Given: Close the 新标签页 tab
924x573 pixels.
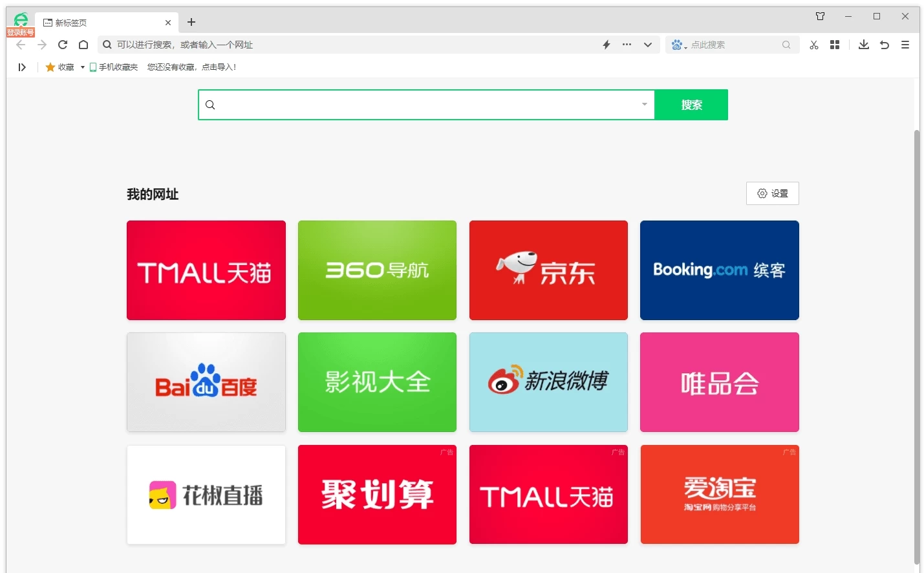Looking at the screenshot, I should point(168,23).
